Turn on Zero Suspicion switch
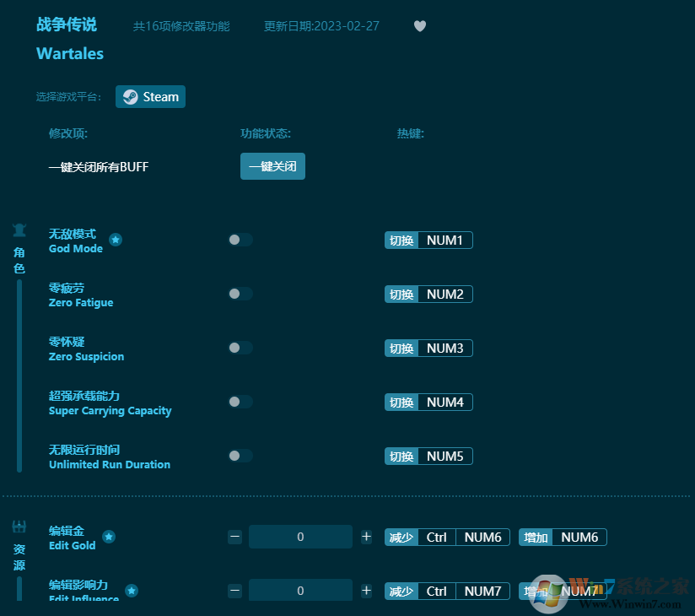 tap(240, 348)
